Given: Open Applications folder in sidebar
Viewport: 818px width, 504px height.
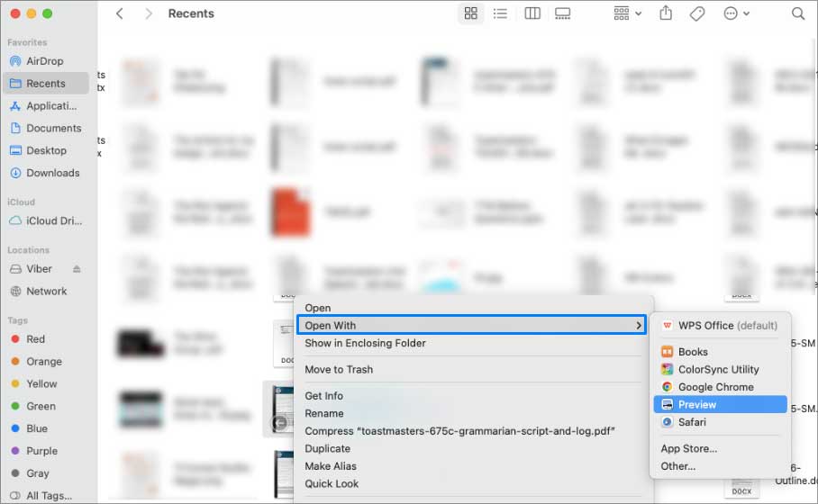Looking at the screenshot, I should [x=45, y=106].
